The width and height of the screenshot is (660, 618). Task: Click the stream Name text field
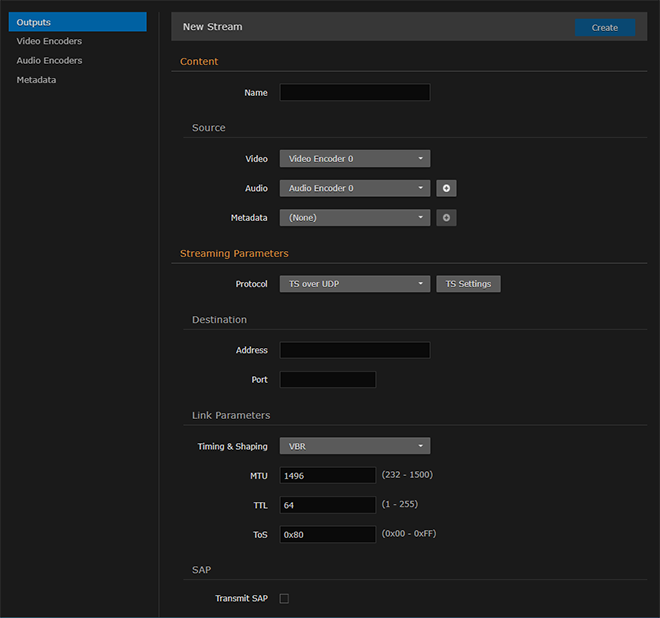[354, 92]
